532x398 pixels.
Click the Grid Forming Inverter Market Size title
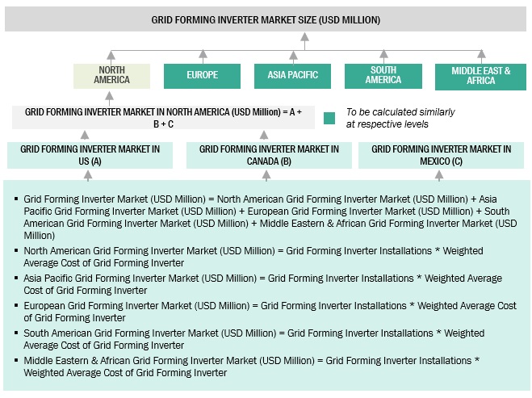click(x=266, y=19)
